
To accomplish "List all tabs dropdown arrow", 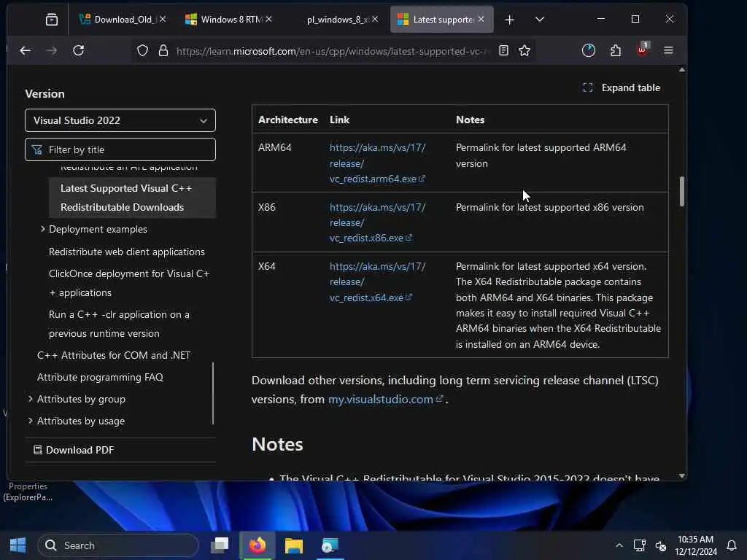I will [540, 20].
